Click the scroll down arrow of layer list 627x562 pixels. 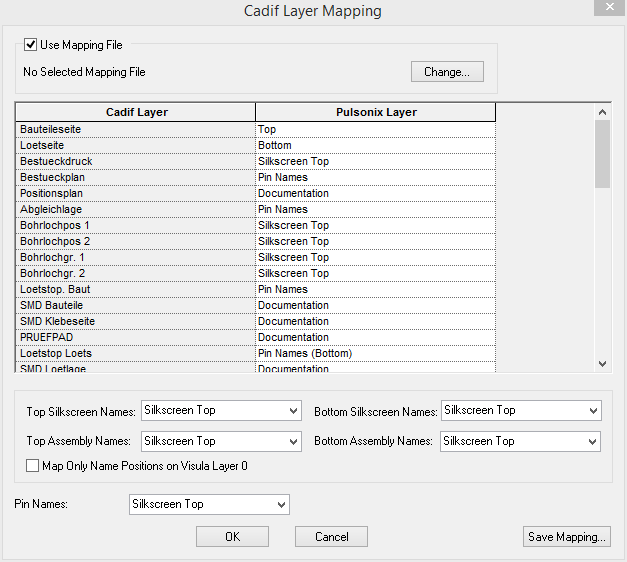pyautogui.click(x=602, y=363)
